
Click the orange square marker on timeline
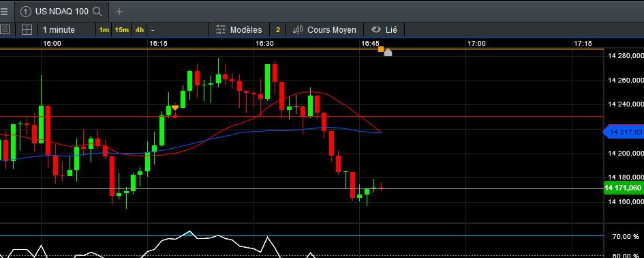pos(381,49)
